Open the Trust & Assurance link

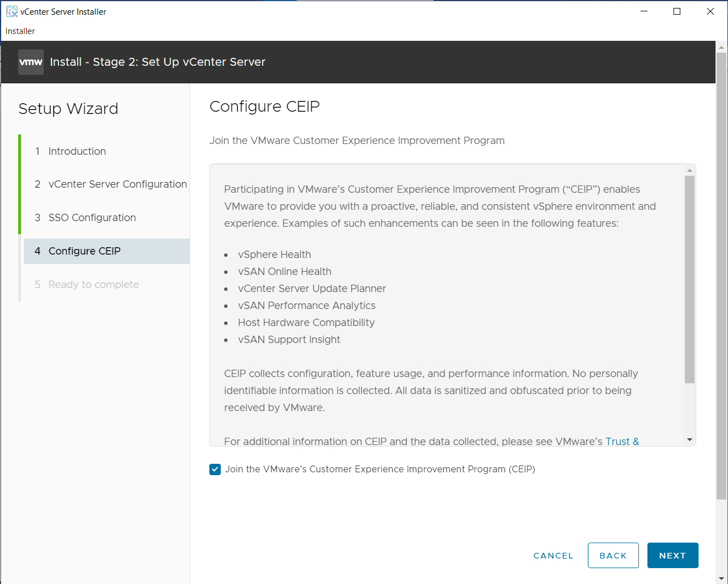click(x=622, y=441)
